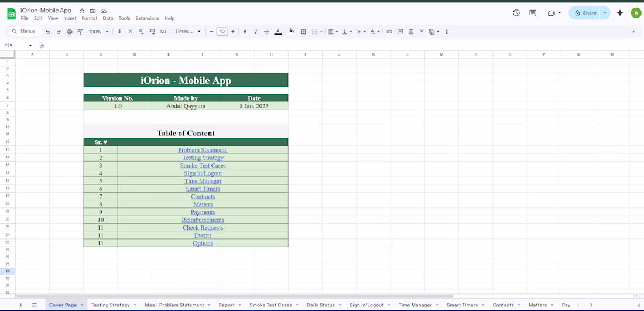
Task: Click the font size input field
Action: click(222, 32)
